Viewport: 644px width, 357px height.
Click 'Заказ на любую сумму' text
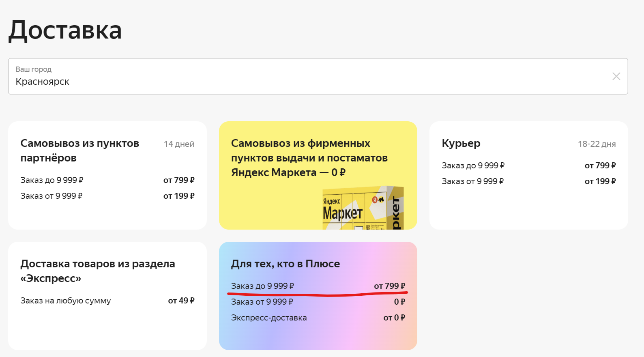click(x=66, y=301)
